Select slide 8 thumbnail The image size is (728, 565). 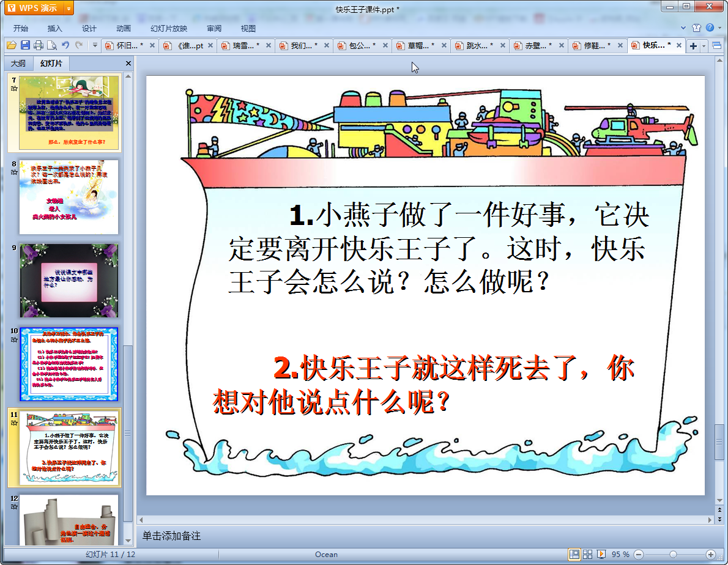(x=69, y=197)
